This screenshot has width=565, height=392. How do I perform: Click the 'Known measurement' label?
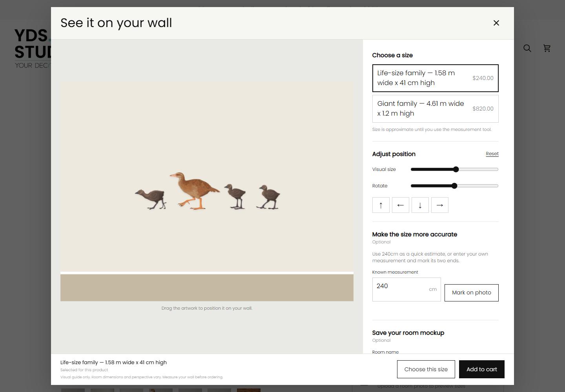[x=395, y=272]
